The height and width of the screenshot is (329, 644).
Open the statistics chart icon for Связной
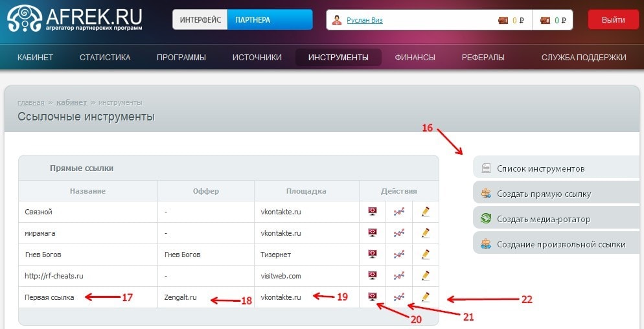point(399,212)
